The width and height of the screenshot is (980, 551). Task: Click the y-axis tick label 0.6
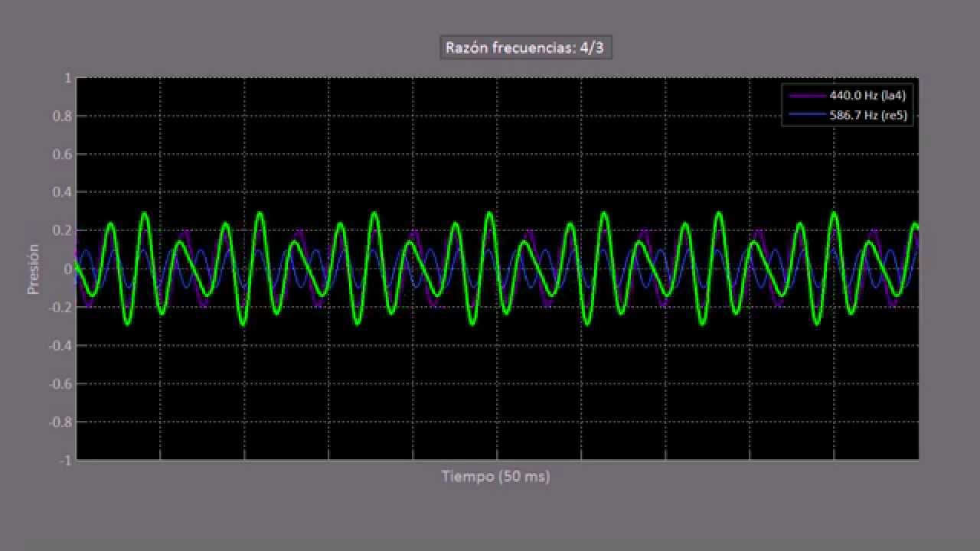click(x=64, y=155)
